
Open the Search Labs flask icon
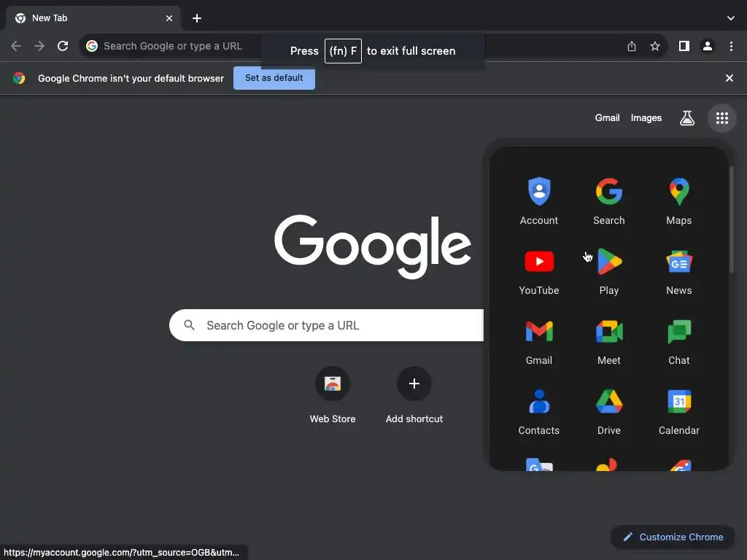pyautogui.click(x=686, y=118)
